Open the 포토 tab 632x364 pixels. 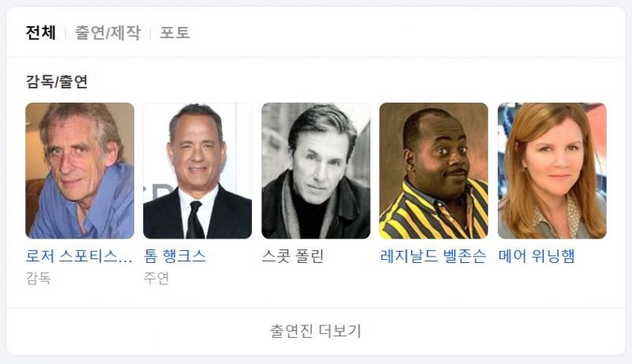coord(175,32)
